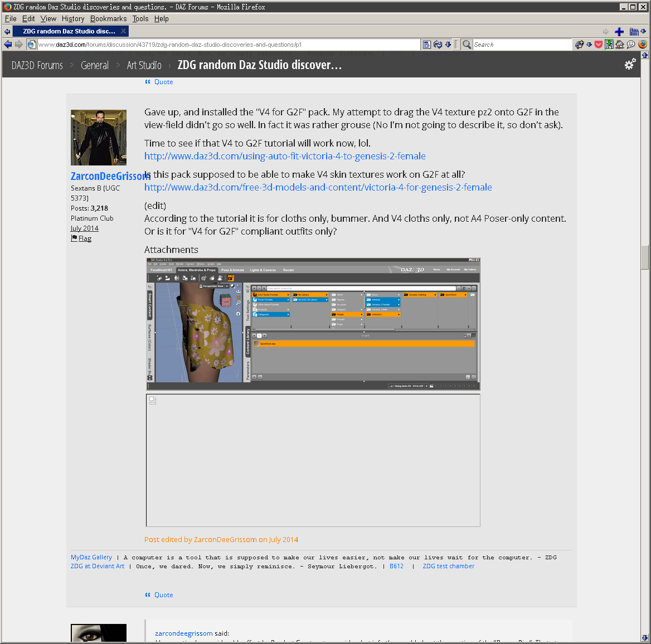Screen dimensions: 651x644
Task: Open the using-auto-fit-victoria-4 tutorial link
Action: click(x=285, y=156)
